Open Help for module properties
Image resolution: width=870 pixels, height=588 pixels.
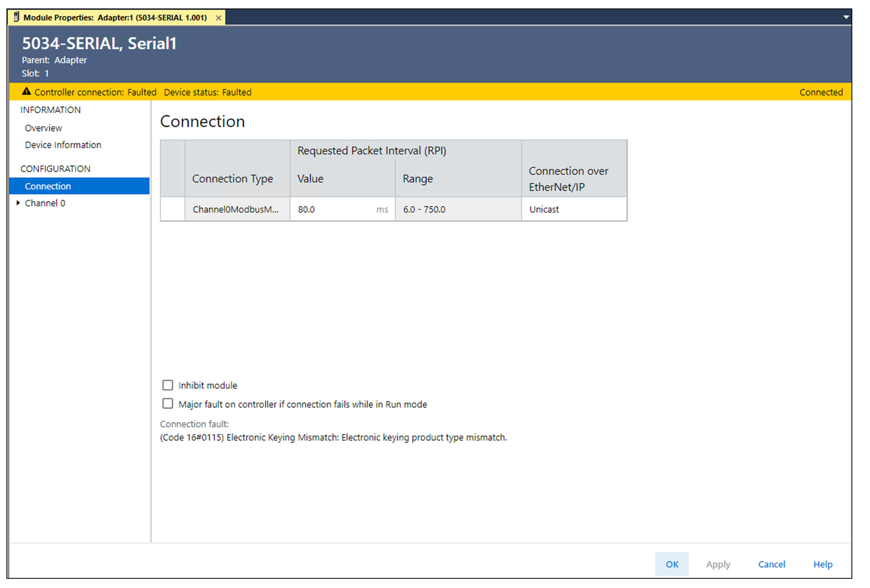click(822, 564)
